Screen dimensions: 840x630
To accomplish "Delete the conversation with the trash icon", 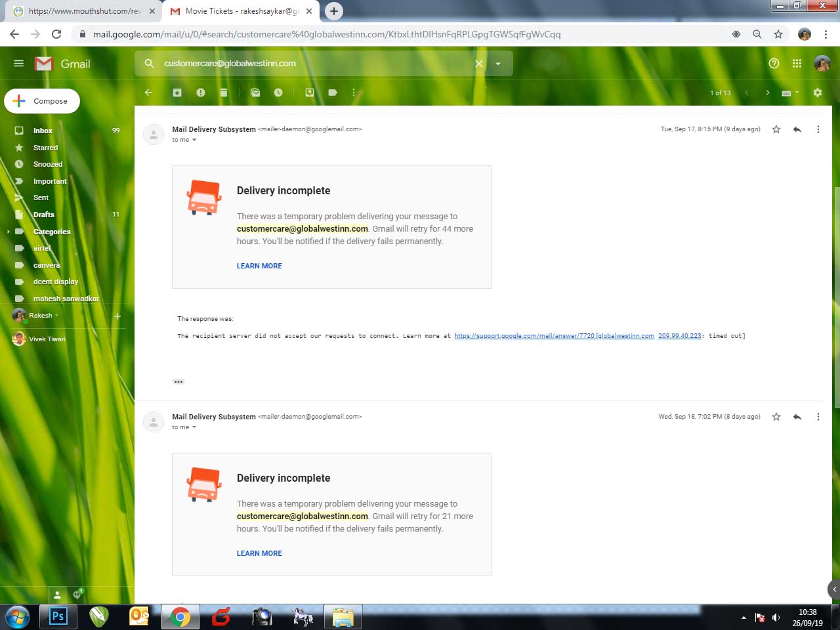I will click(x=224, y=93).
